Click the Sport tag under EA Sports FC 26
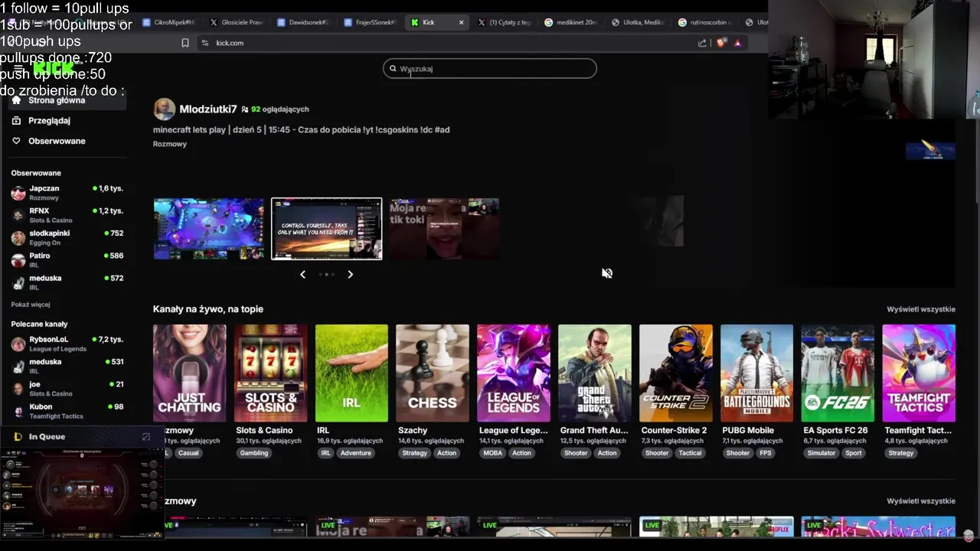 (853, 453)
